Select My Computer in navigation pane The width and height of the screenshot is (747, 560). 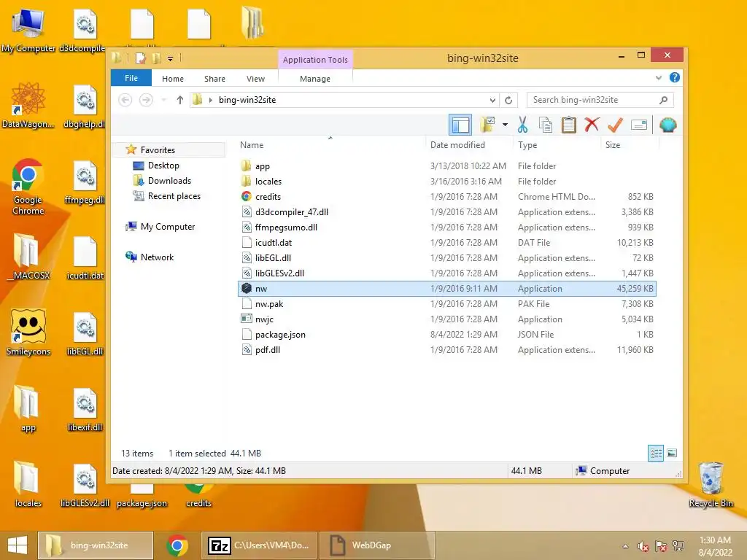(x=168, y=227)
